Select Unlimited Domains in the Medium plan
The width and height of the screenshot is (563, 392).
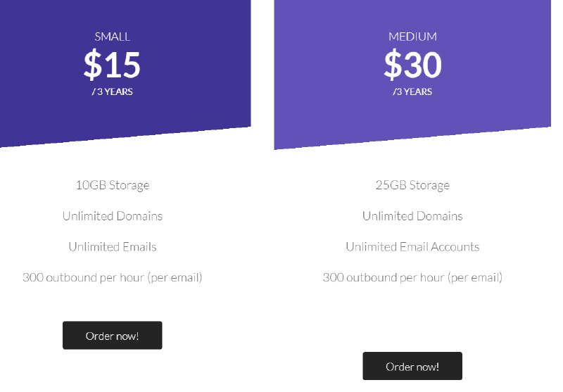point(412,216)
